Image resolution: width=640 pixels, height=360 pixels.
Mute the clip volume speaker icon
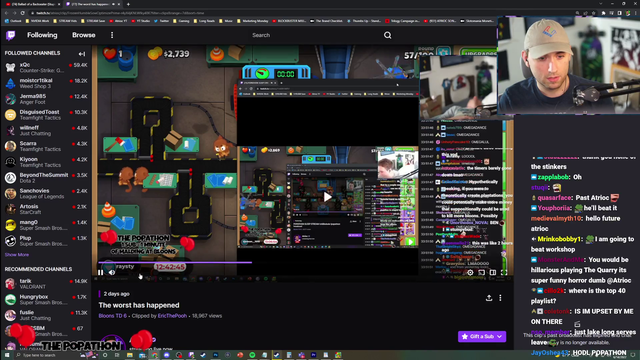111,272
